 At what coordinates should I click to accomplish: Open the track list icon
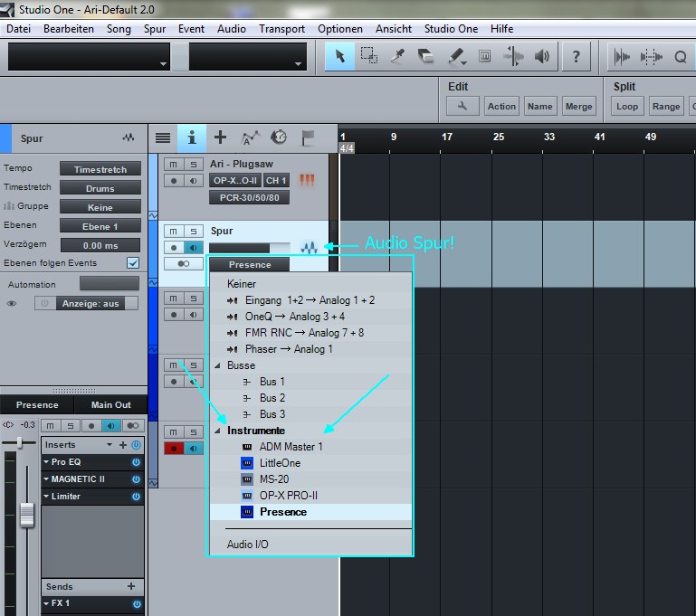click(163, 137)
